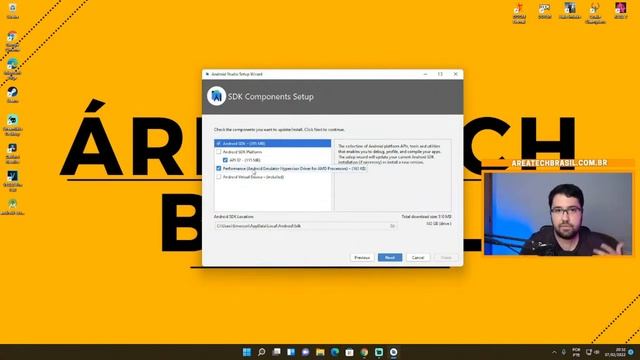The image size is (640, 360).
Task: Open File Explorer from the taskbar
Action: click(x=320, y=352)
